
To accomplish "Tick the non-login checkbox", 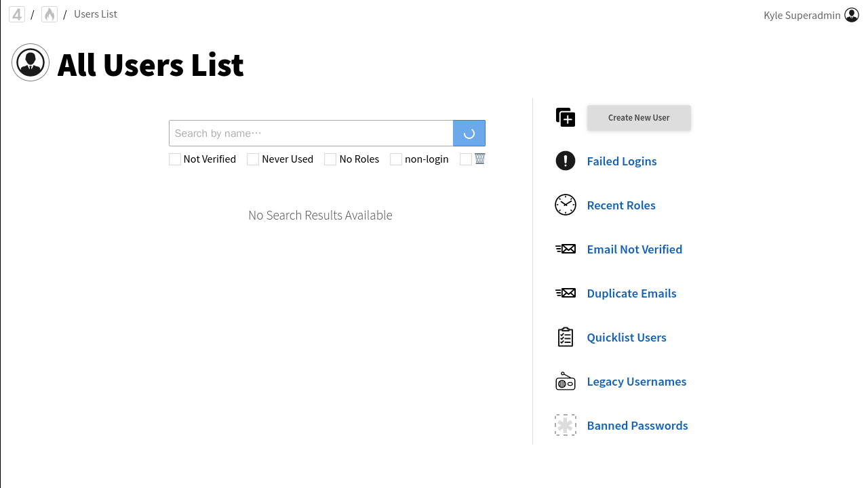I will (396, 159).
